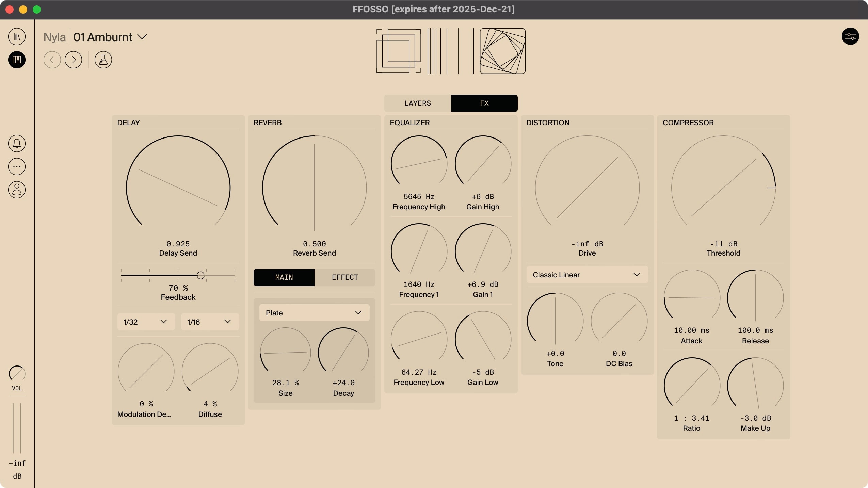This screenshot has height=488, width=868.
Task: Toggle to the LAYERS view
Action: pyautogui.click(x=417, y=103)
